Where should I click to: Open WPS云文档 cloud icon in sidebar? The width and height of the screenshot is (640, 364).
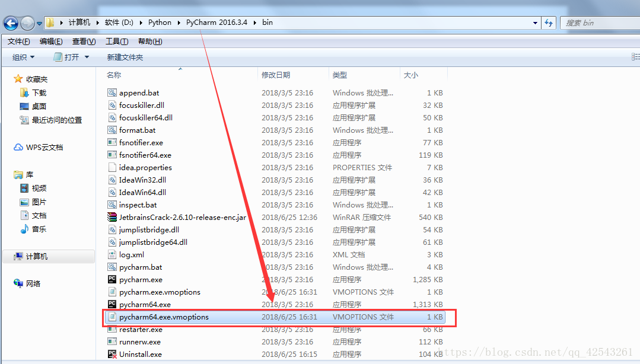click(x=18, y=147)
